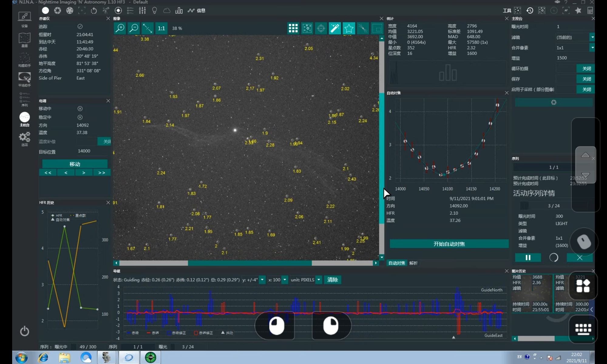Pause the running sequence
The width and height of the screenshot is (607, 364).
pyautogui.click(x=528, y=258)
